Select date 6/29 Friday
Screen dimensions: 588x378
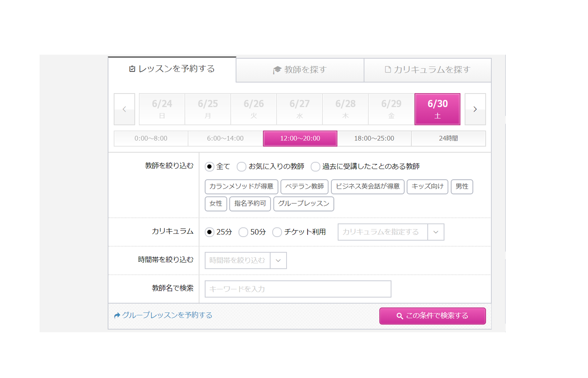[x=391, y=109]
